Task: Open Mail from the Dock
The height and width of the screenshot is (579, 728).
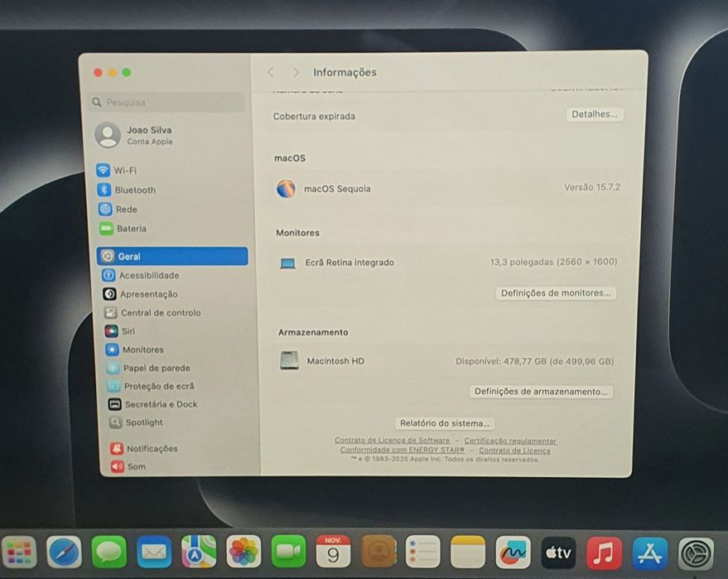Action: coord(154,552)
